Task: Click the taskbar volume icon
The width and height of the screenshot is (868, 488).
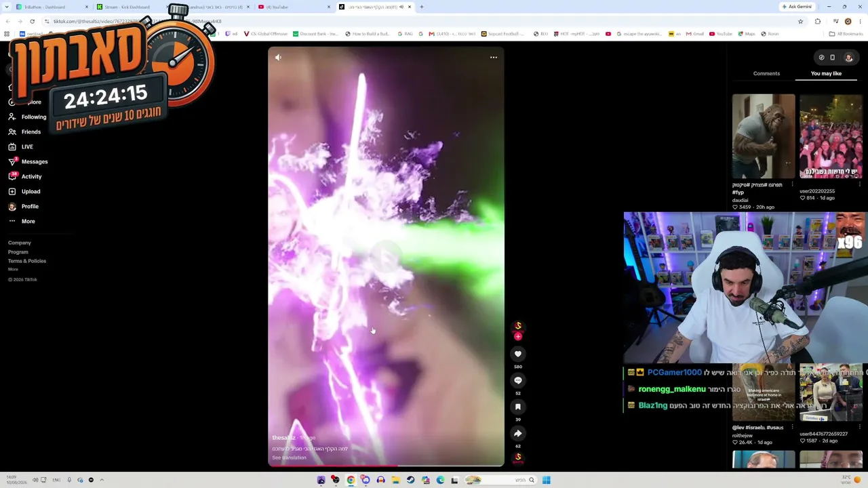Action: pyautogui.click(x=35, y=480)
